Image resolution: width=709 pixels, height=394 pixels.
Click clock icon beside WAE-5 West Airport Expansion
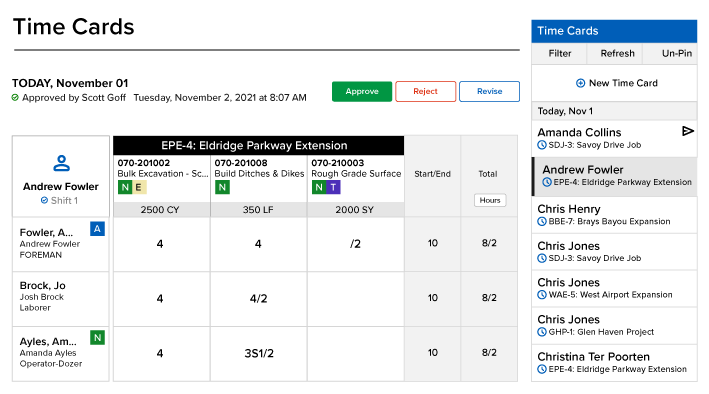point(542,295)
